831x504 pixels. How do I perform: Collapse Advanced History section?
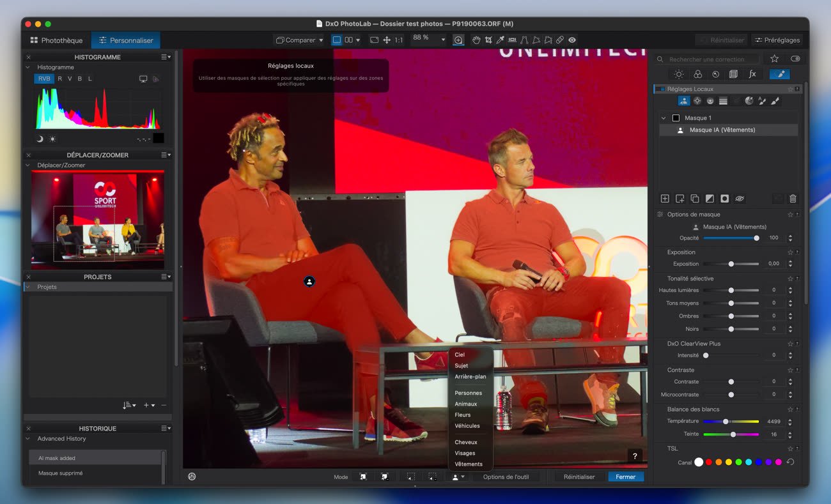[x=27, y=439]
